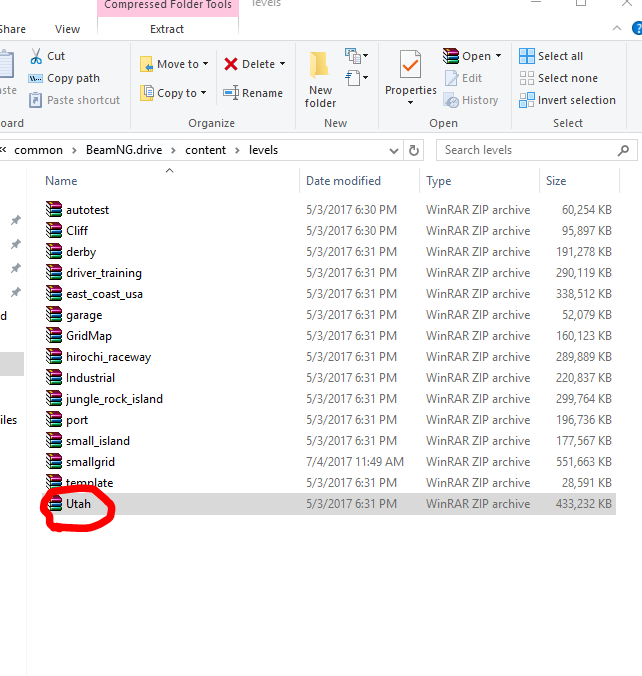Image resolution: width=642 pixels, height=676 pixels.
Task: Expand the chevron after BeamNG.drive in path
Action: (173, 150)
